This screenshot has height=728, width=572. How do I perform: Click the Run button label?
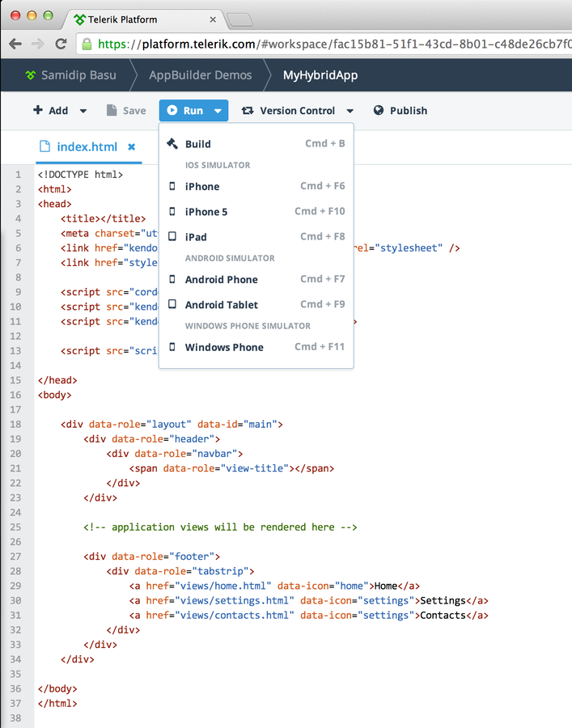pos(193,111)
